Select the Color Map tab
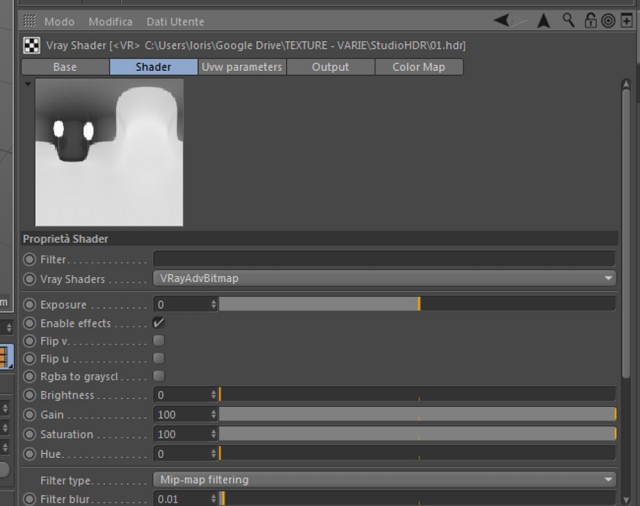The width and height of the screenshot is (640, 506). (x=418, y=67)
